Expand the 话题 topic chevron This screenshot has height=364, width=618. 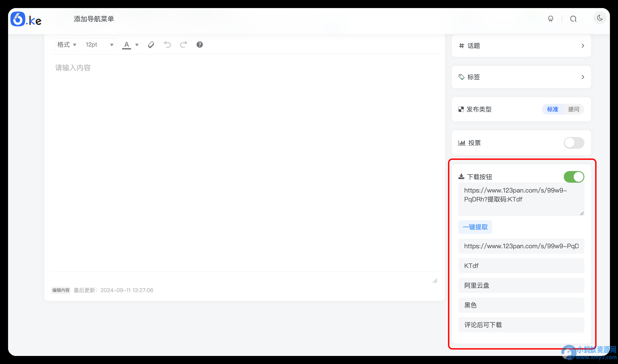coord(583,46)
